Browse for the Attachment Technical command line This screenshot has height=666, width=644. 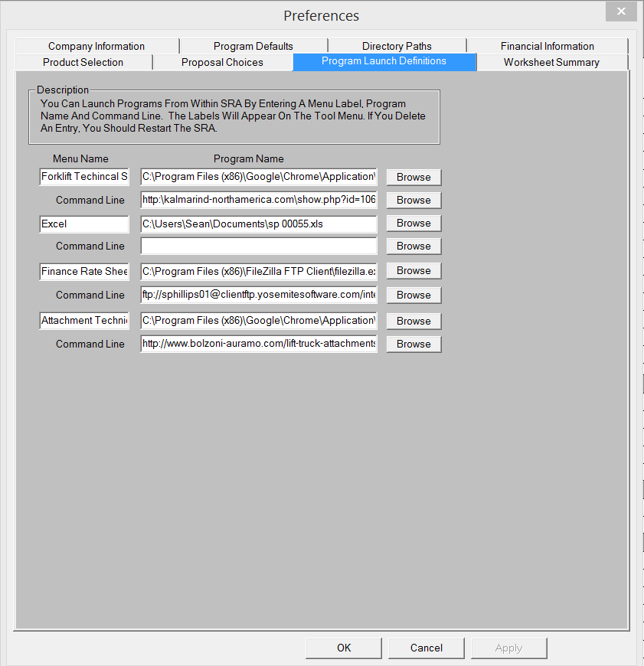tap(413, 344)
